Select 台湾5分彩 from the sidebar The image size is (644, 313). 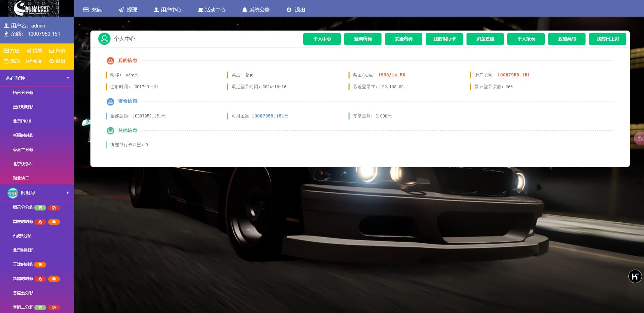pos(22,236)
